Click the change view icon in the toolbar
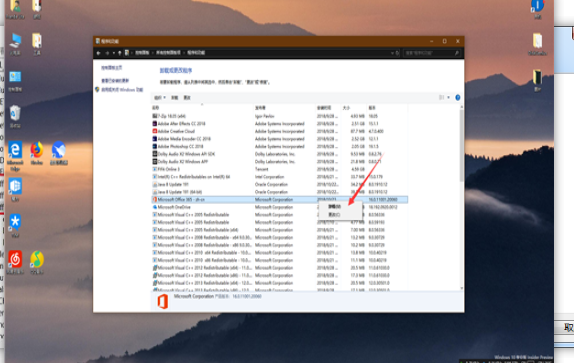The image size is (574, 363). click(441, 97)
